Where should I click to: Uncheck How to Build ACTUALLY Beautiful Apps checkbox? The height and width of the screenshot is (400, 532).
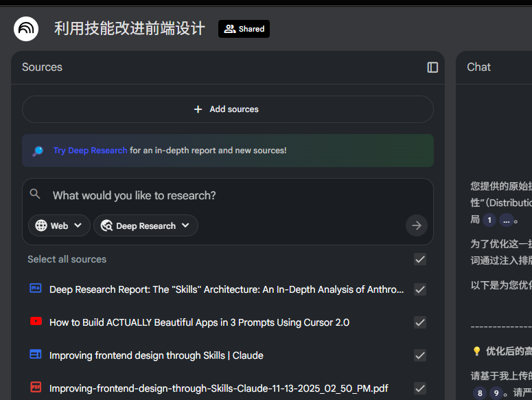point(420,322)
